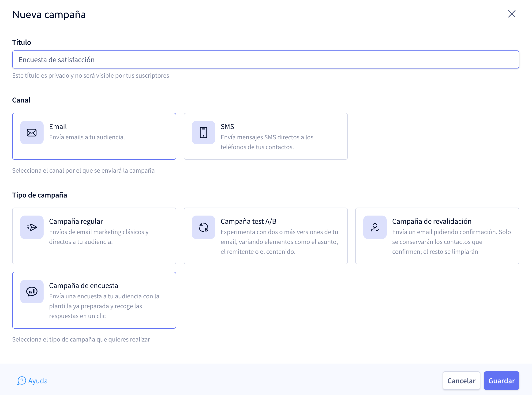Click the Título label

[22, 42]
